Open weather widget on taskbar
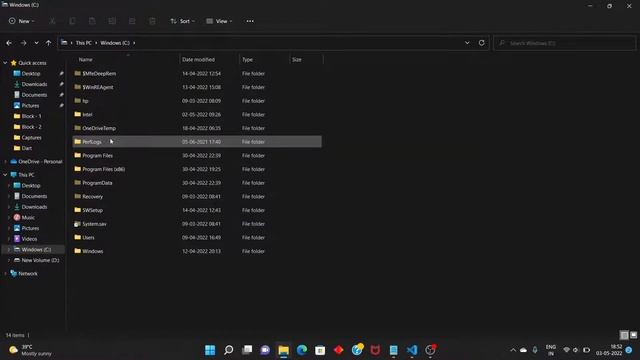The width and height of the screenshot is (640, 360). coord(32,350)
